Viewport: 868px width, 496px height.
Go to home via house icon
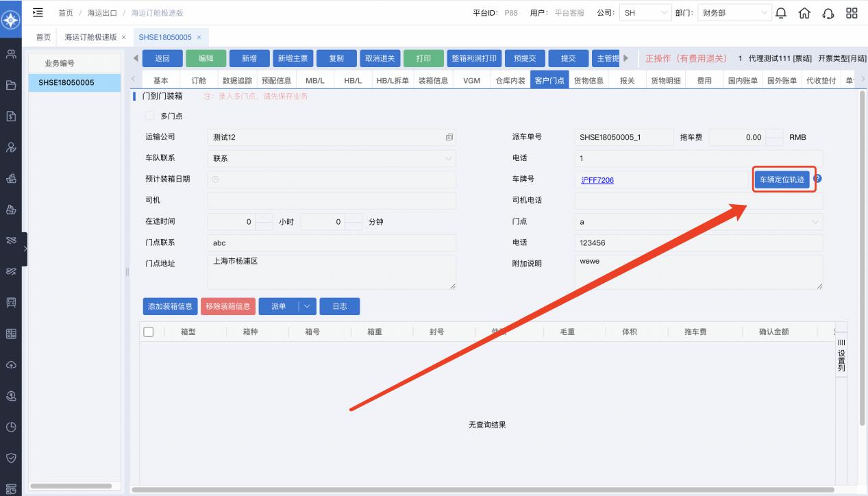coord(805,13)
